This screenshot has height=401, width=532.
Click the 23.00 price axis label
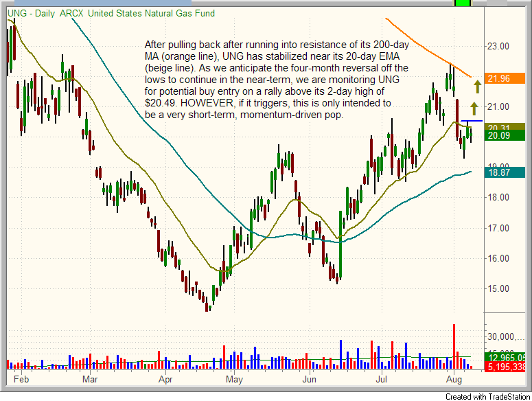pos(498,46)
